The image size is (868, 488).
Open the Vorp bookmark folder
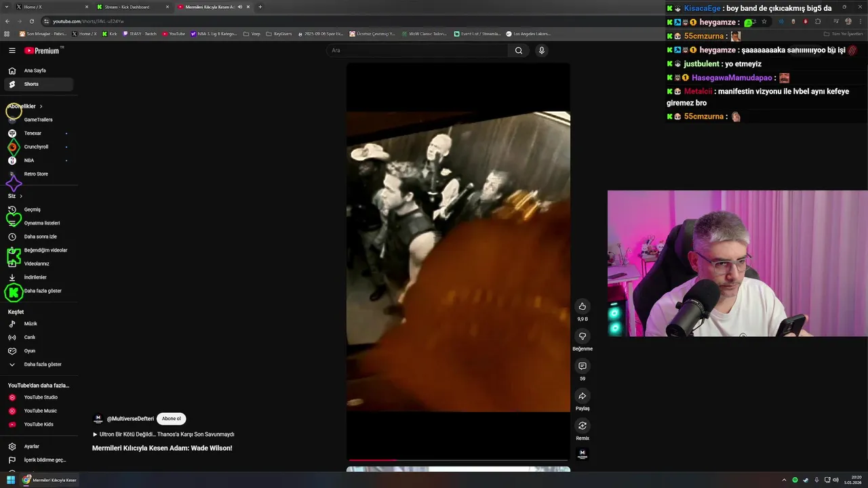[x=252, y=33]
